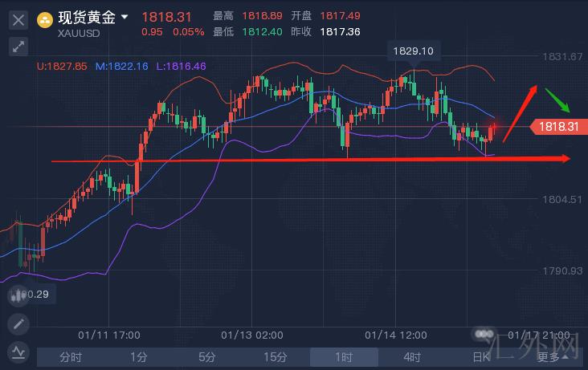
Task: Switch to the 分时 timeframe tab
Action: [71, 357]
